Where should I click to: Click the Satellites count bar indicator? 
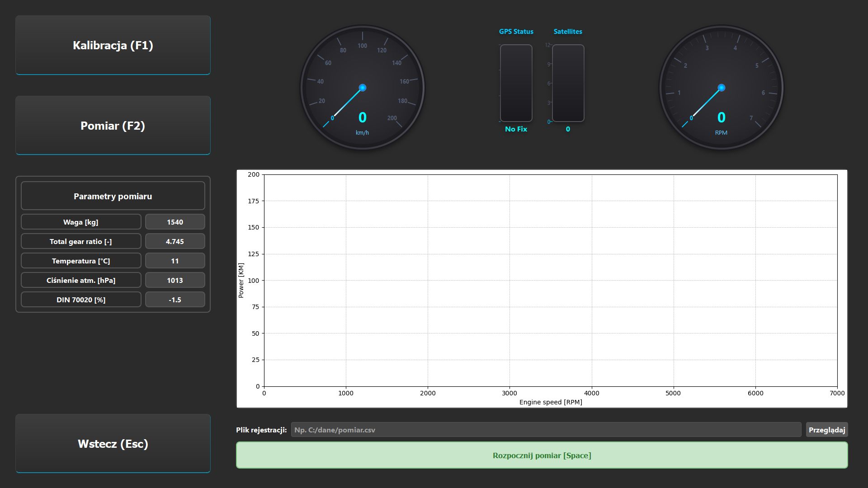click(x=568, y=83)
